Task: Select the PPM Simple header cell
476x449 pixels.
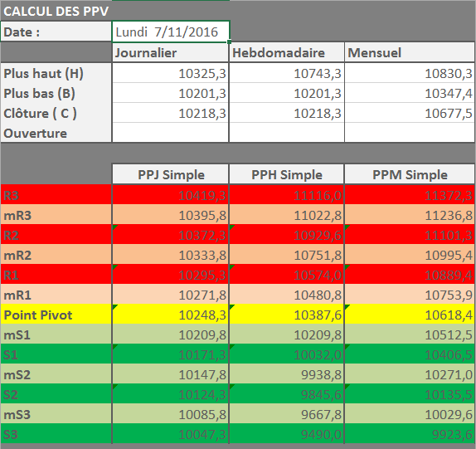Action: click(x=410, y=174)
